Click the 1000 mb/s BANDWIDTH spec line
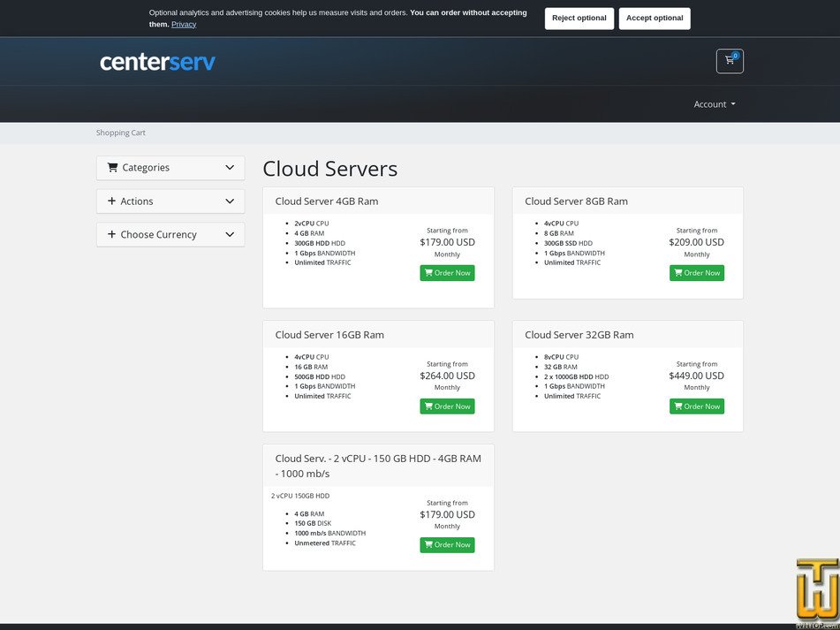 (x=330, y=533)
